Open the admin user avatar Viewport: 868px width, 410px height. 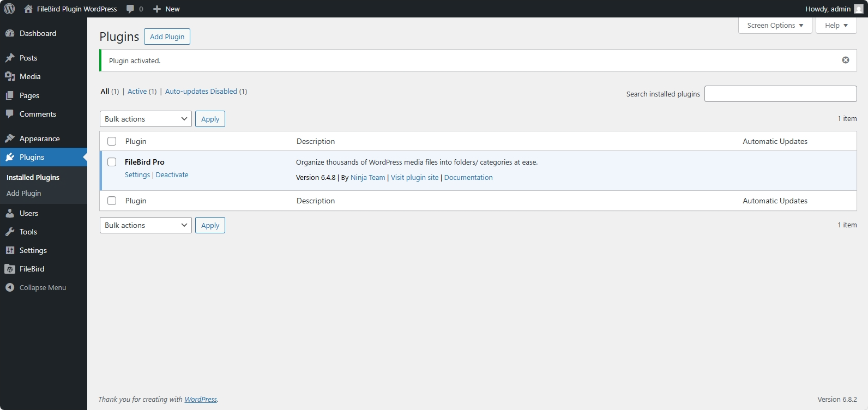click(x=858, y=9)
